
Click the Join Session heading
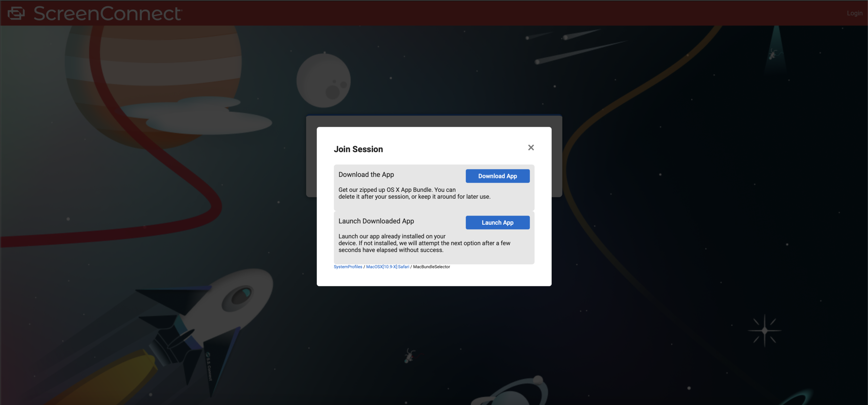(x=358, y=149)
